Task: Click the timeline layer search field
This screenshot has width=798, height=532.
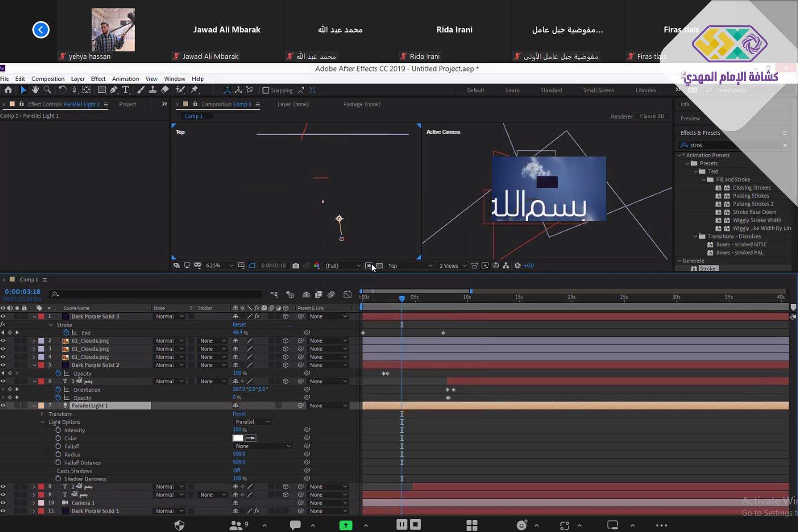Action: [x=158, y=294]
